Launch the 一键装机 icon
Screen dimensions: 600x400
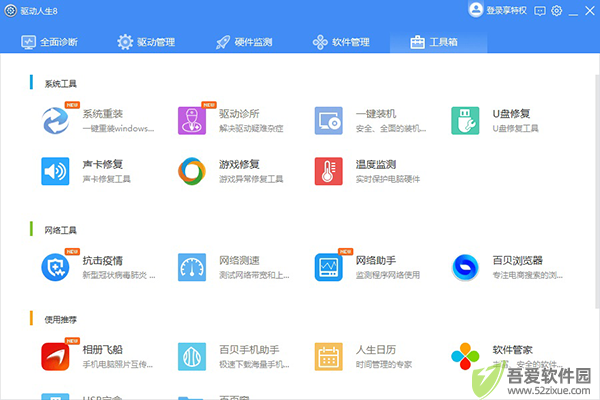click(329, 121)
